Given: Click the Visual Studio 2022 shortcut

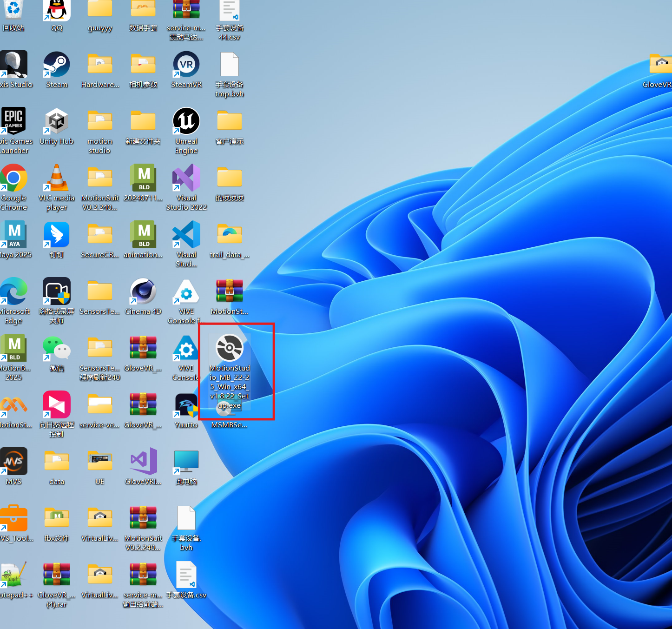Looking at the screenshot, I should point(186,178).
